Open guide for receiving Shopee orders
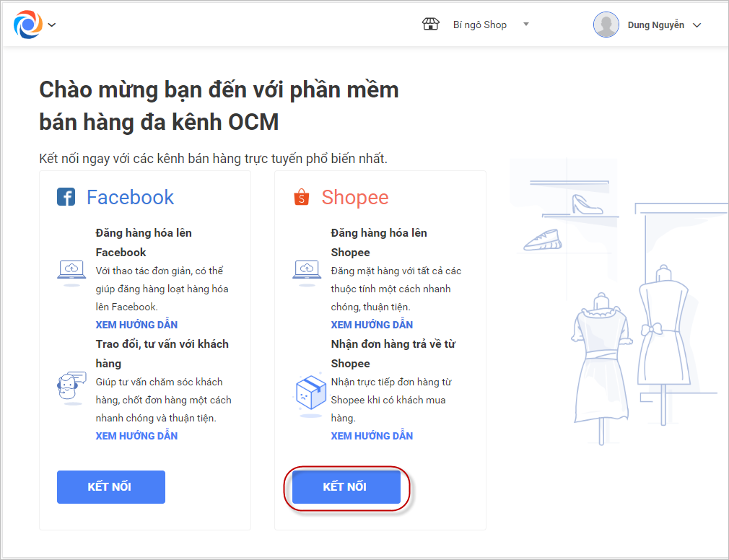This screenshot has width=729, height=560. pyautogui.click(x=372, y=436)
